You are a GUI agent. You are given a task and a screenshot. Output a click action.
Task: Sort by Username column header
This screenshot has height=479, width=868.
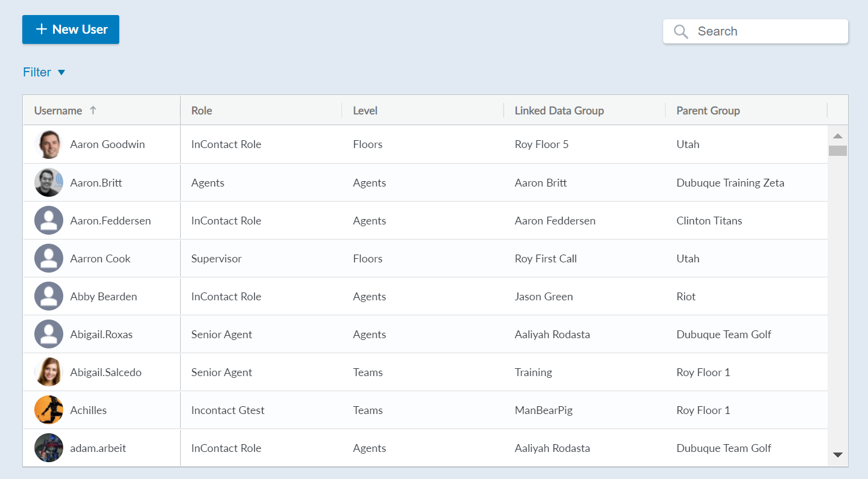58,111
